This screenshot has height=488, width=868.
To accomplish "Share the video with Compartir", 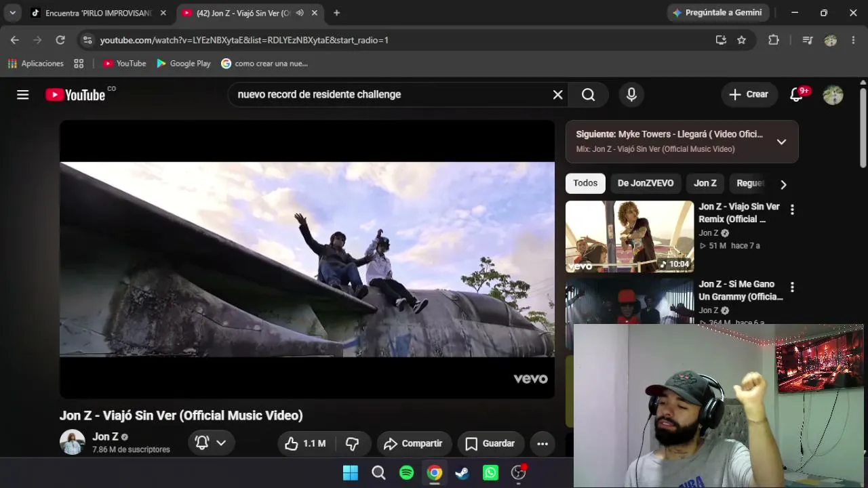I will pyautogui.click(x=414, y=443).
